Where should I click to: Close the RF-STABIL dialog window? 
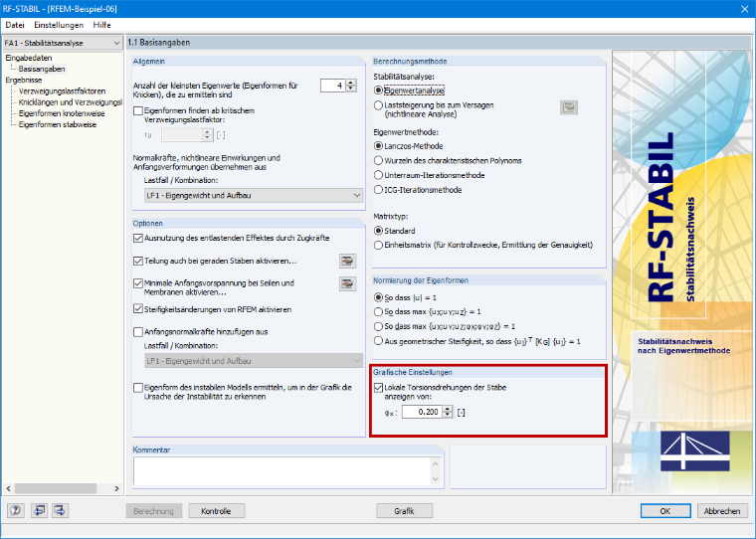pyautogui.click(x=744, y=9)
